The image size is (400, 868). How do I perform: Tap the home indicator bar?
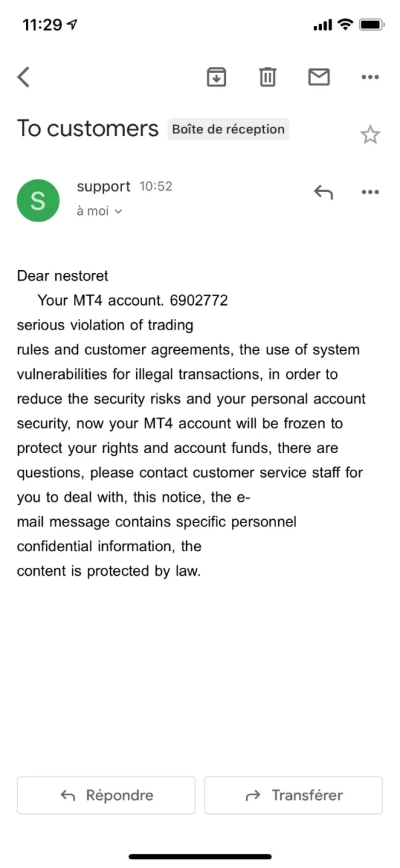click(x=200, y=856)
